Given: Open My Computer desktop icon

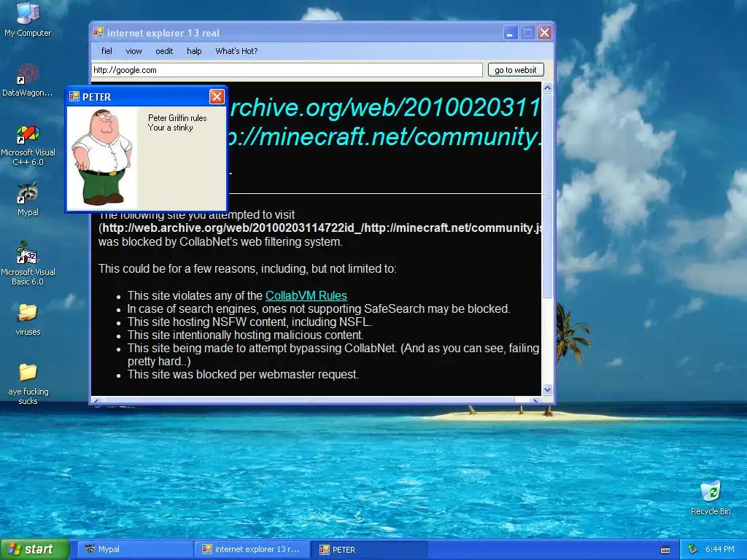Looking at the screenshot, I should pos(28,19).
